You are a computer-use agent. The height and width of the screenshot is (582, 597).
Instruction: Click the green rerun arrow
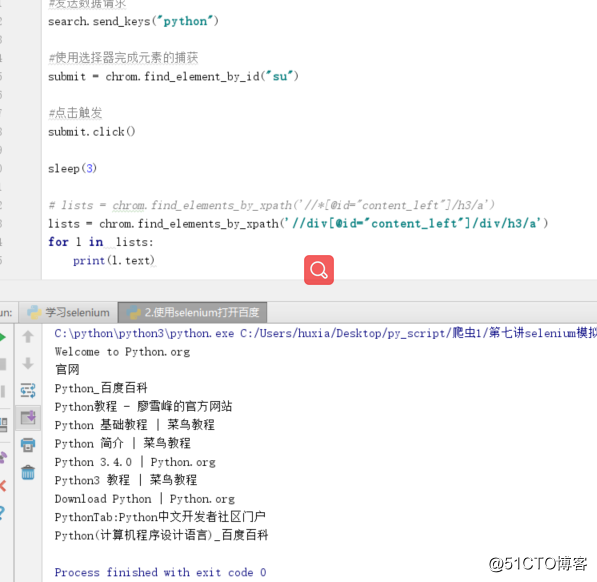2,337
